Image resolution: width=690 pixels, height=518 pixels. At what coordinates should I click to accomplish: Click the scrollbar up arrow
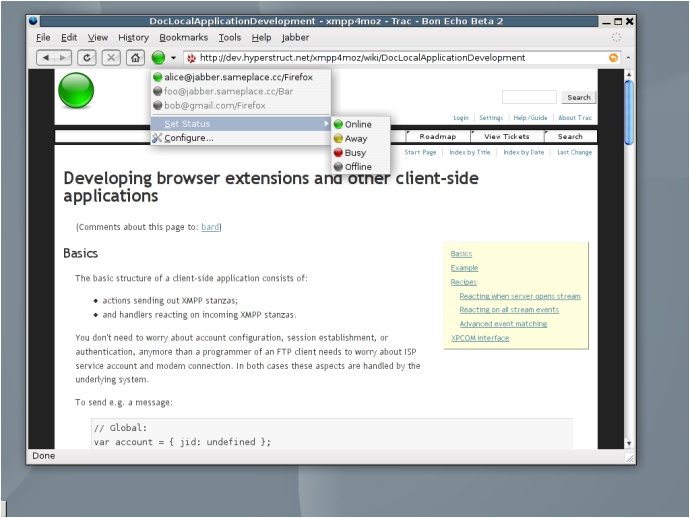point(629,74)
